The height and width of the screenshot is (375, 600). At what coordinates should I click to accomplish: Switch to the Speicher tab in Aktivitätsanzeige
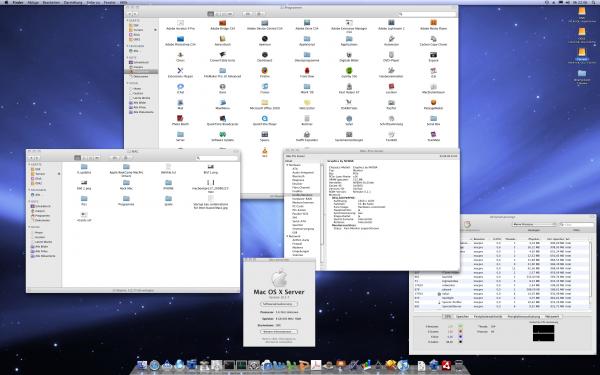pyautogui.click(x=462, y=316)
